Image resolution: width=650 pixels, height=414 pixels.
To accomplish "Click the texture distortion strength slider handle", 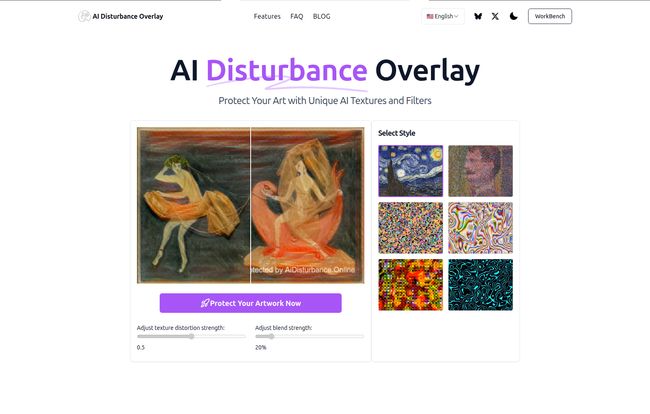I will (192, 337).
